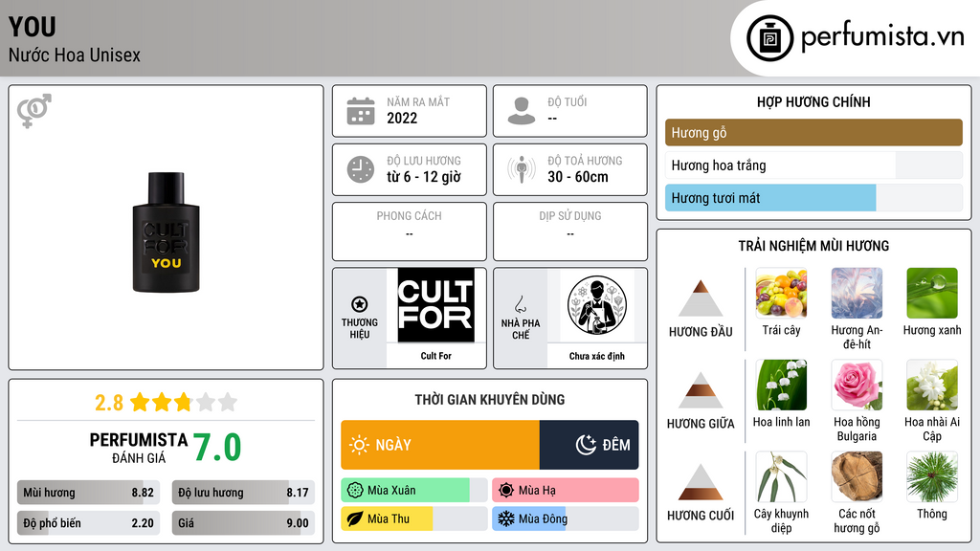Screen dimensions: 980x551
Task: Open the Cây khuynh diệp note image
Action: (x=781, y=476)
